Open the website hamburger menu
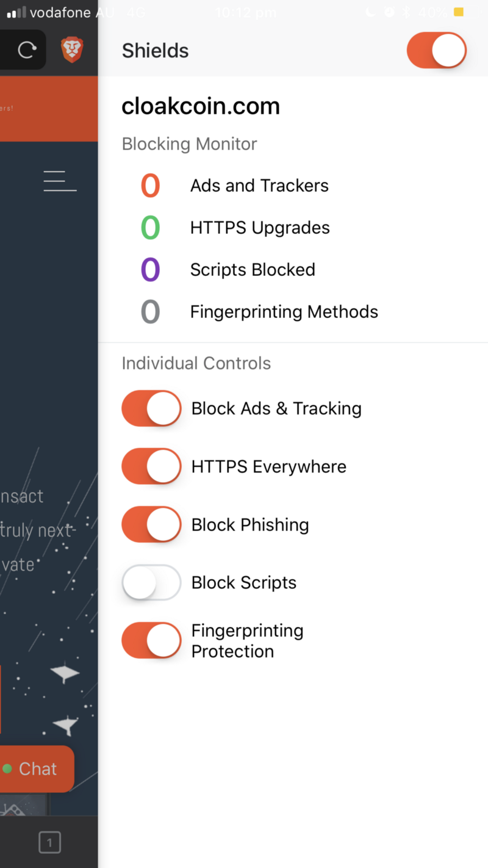 point(60,181)
